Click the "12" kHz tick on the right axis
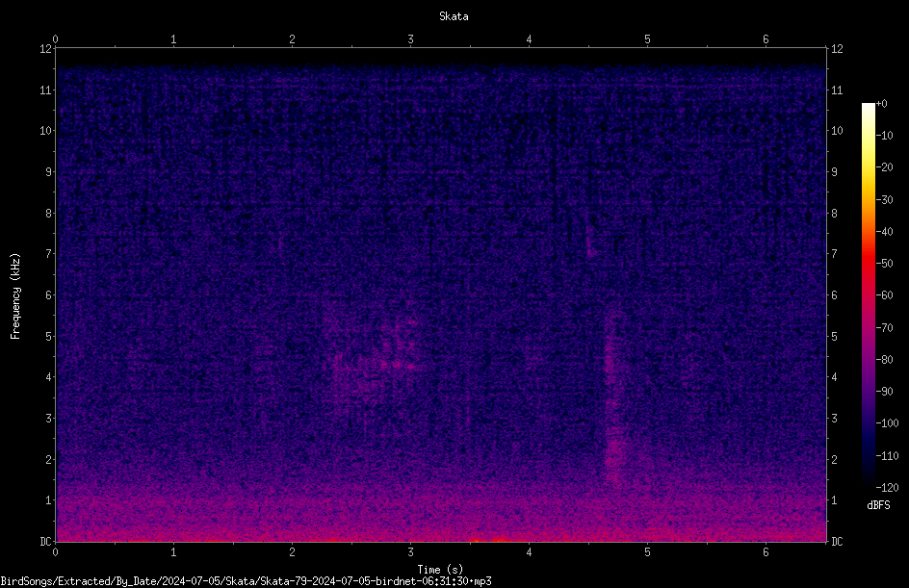This screenshot has height=588, width=909. pos(837,49)
